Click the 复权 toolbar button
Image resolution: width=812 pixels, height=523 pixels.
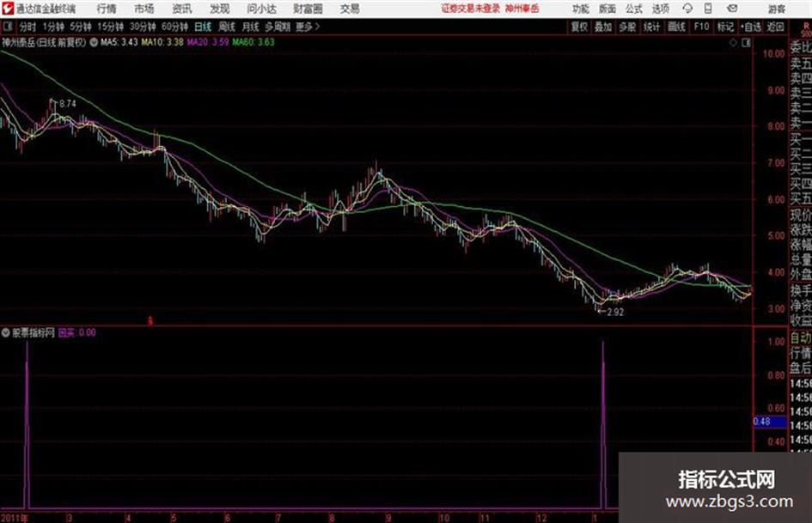[579, 27]
